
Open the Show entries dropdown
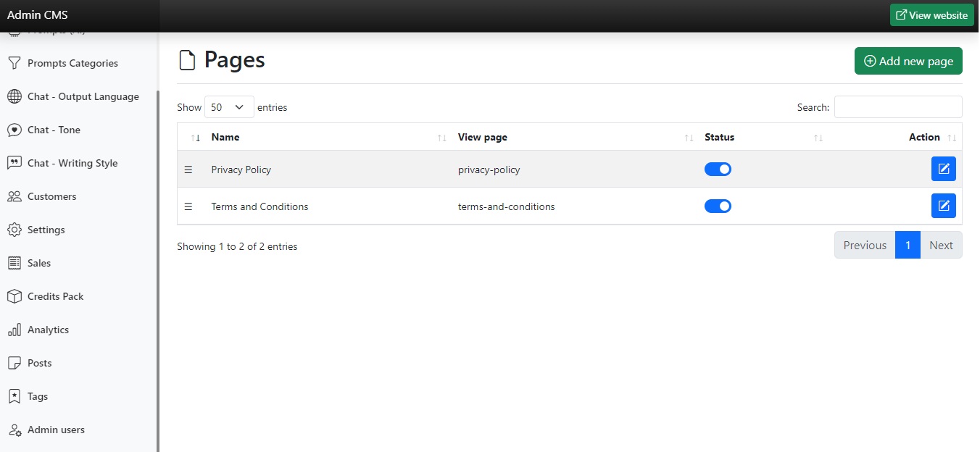point(229,107)
